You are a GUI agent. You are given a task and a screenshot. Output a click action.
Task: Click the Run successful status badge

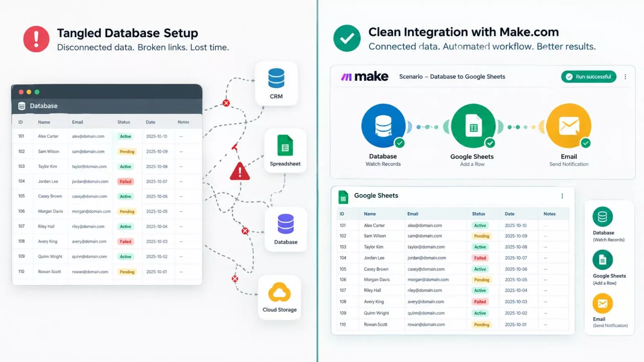[588, 76]
